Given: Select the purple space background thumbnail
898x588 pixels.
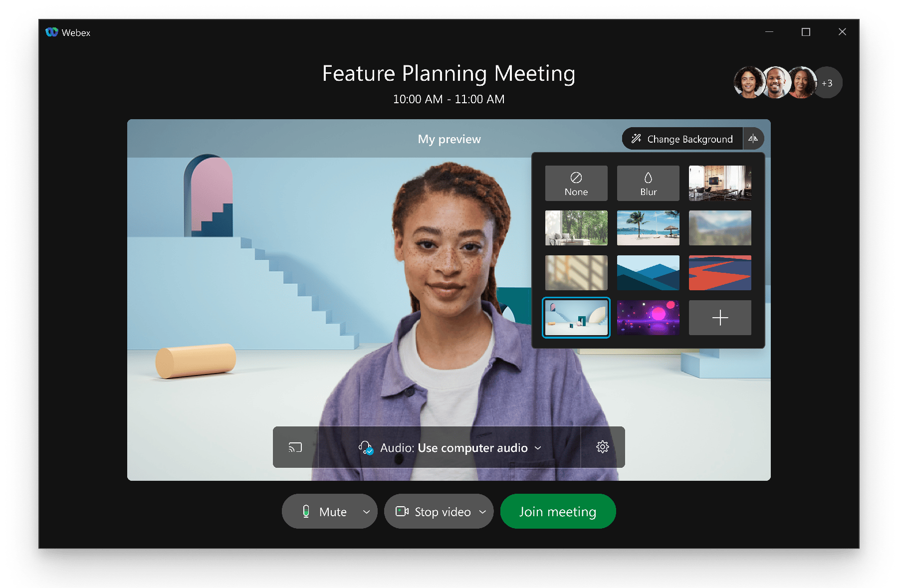Looking at the screenshot, I should (x=648, y=318).
